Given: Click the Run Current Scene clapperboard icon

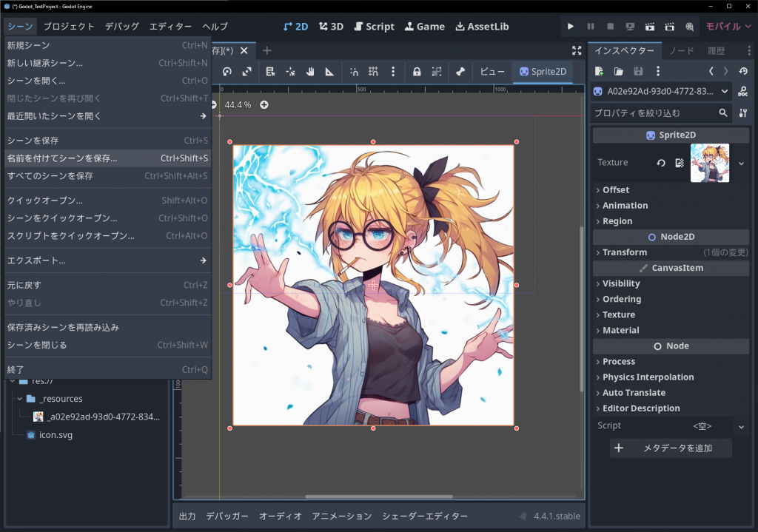Looking at the screenshot, I should 650,27.
